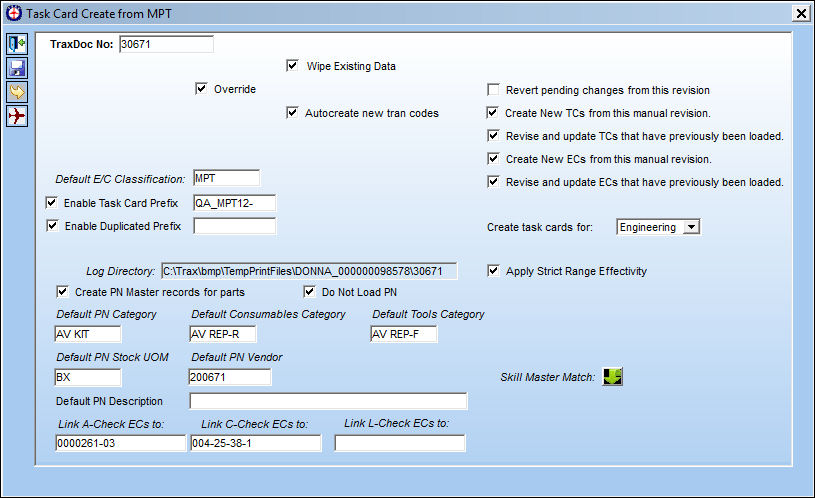This screenshot has height=498, width=815.
Task: Click the Default PN Vendor field
Action: click(229, 377)
